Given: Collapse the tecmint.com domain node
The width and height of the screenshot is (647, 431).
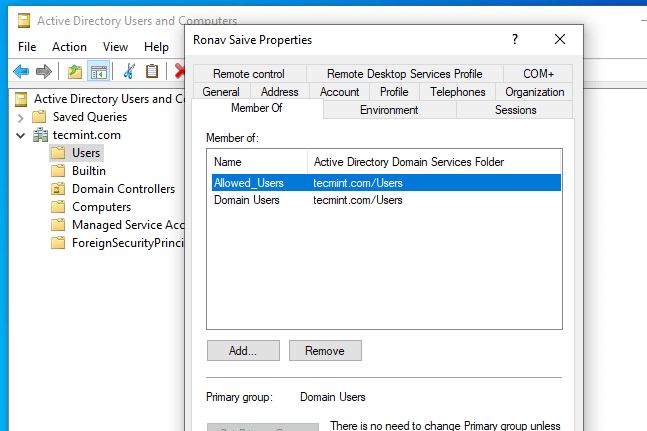Looking at the screenshot, I should click(x=21, y=135).
